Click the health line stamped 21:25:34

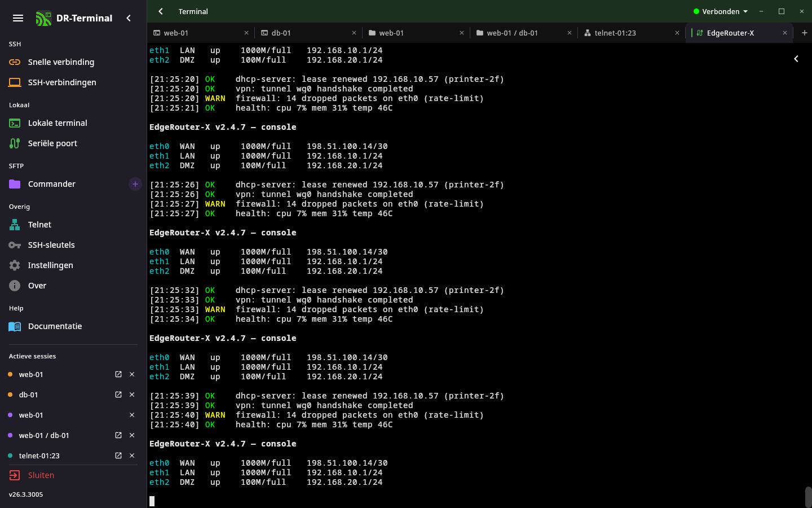click(271, 319)
